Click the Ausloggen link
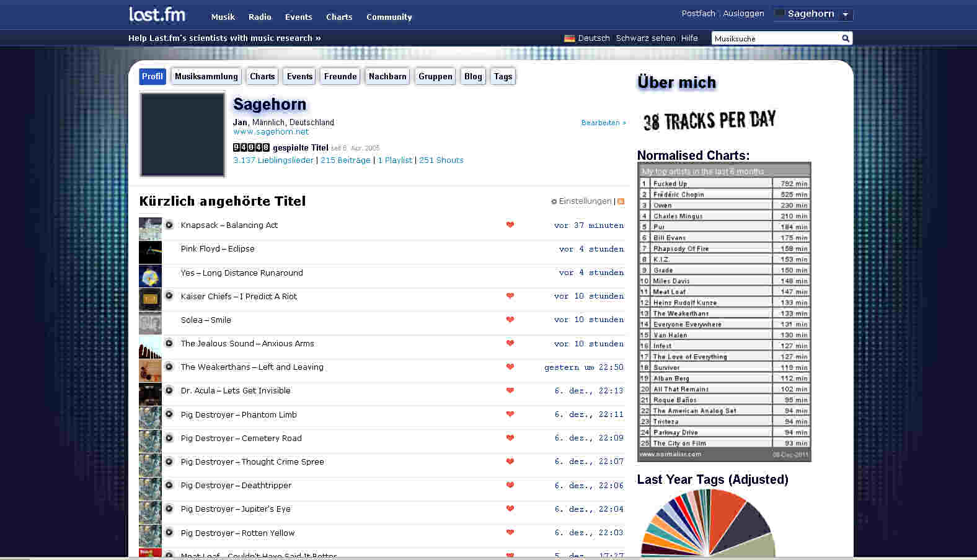The image size is (977, 560). (743, 14)
